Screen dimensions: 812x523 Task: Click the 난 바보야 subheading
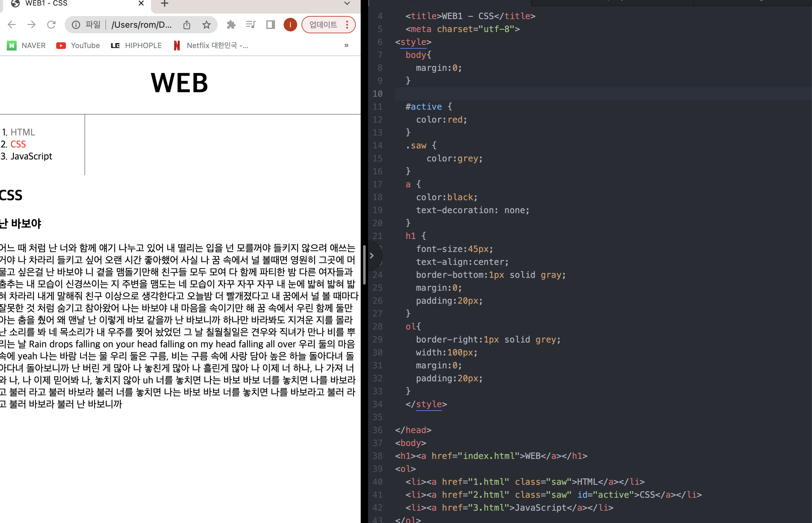tap(20, 223)
